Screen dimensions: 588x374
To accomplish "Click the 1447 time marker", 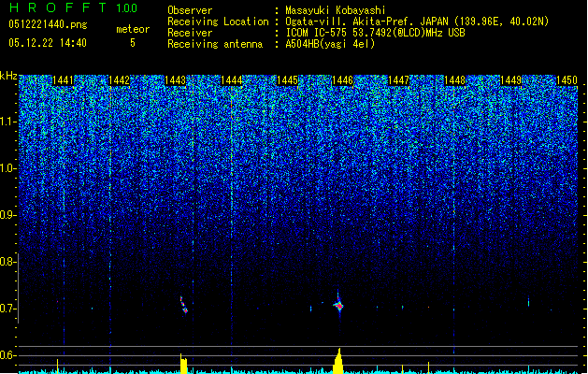I will click(398, 80).
